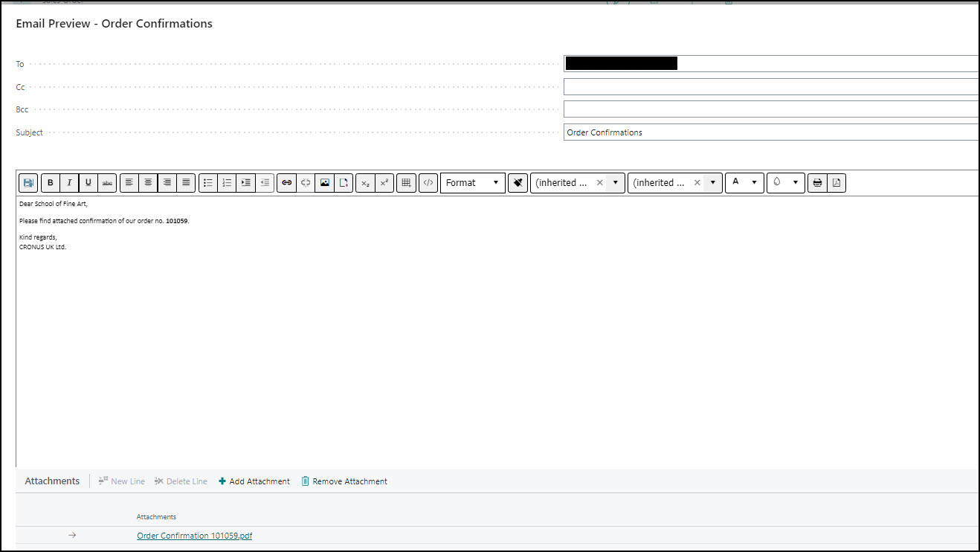The width and height of the screenshot is (980, 552).
Task: Click the Cc input field
Action: [x=770, y=87]
